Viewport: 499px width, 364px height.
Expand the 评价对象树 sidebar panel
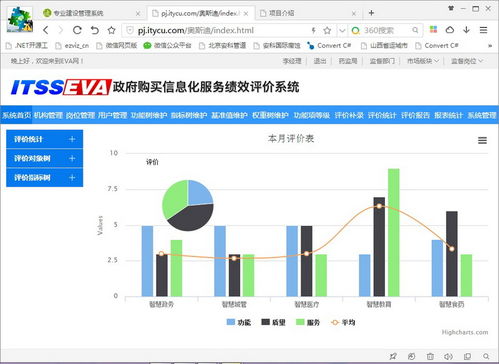coord(45,158)
